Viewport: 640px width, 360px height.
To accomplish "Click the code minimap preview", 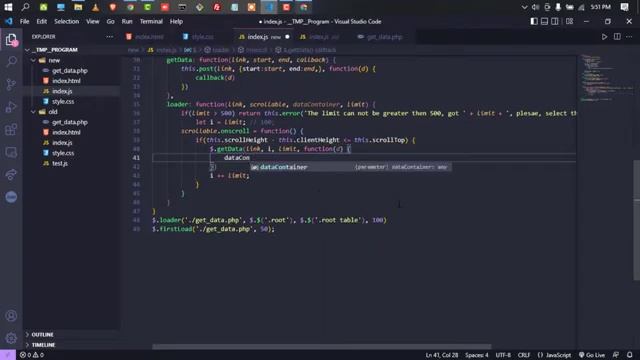I will (x=606, y=78).
